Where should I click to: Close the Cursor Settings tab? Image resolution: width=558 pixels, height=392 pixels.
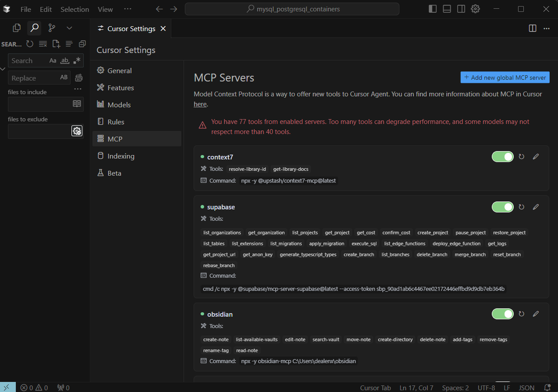pyautogui.click(x=163, y=28)
